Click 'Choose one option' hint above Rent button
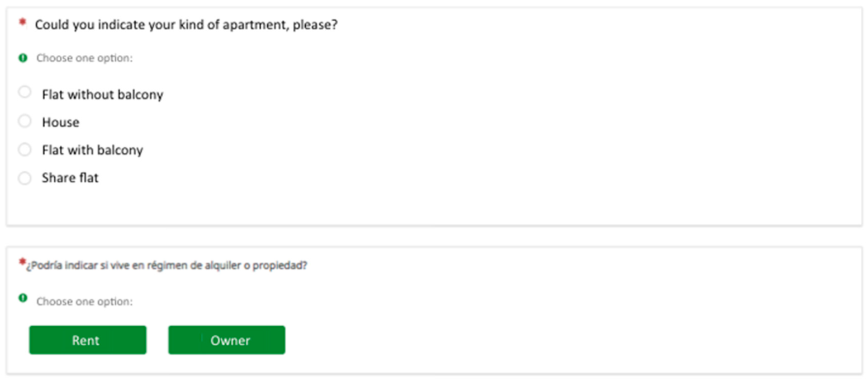This screenshot has height=385, width=868. tap(84, 302)
